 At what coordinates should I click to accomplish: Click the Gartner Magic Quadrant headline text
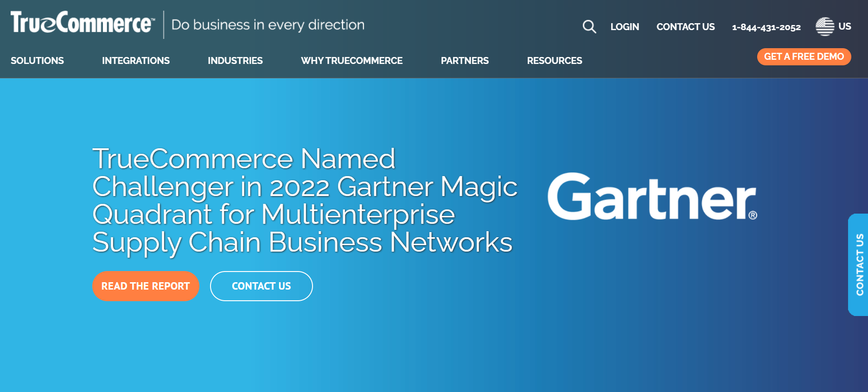pyautogui.click(x=304, y=200)
